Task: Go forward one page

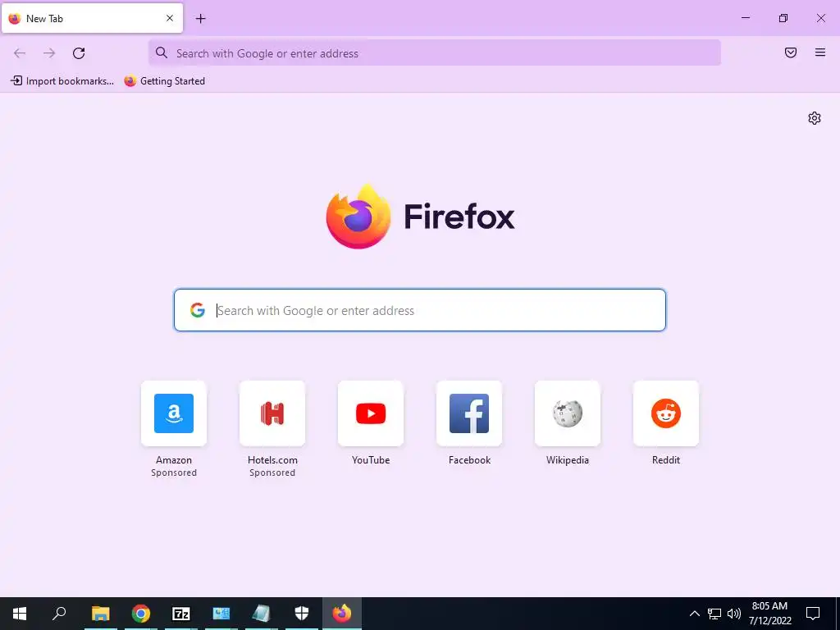Action: 49,53
